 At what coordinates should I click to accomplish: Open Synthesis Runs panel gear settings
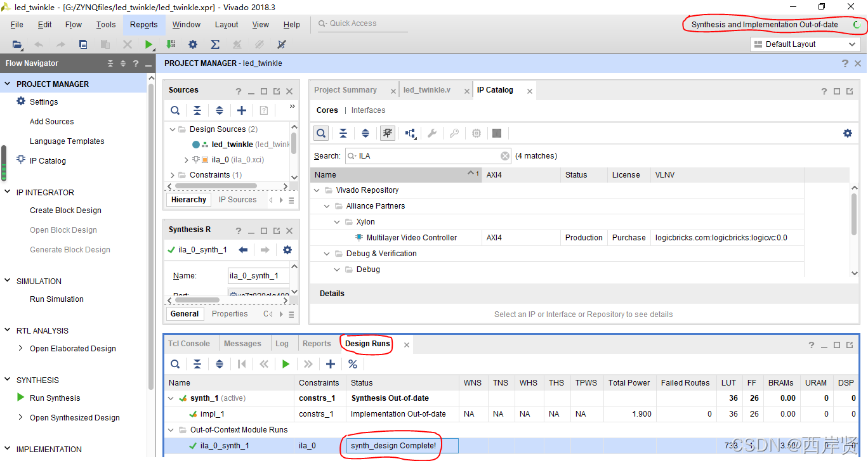(x=287, y=250)
